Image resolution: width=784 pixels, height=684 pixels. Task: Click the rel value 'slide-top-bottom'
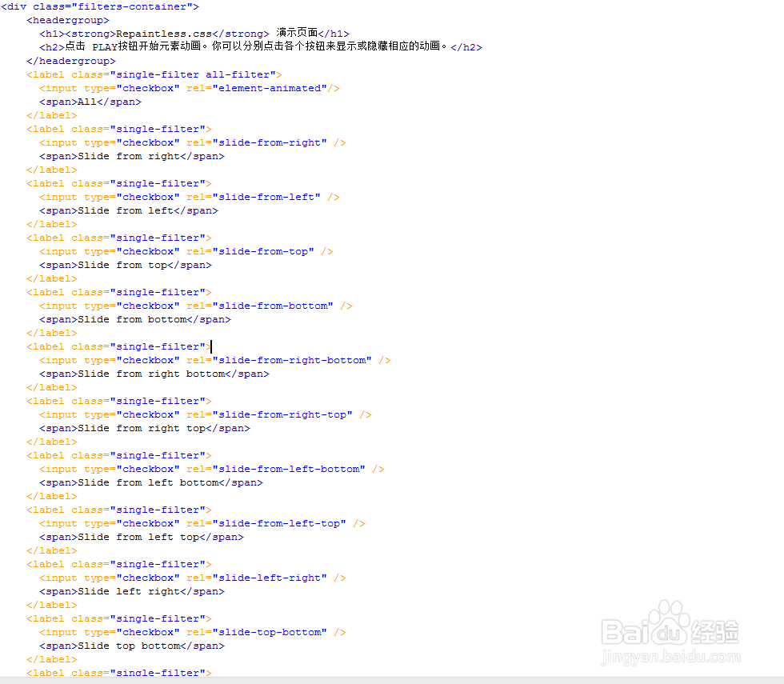(270, 633)
